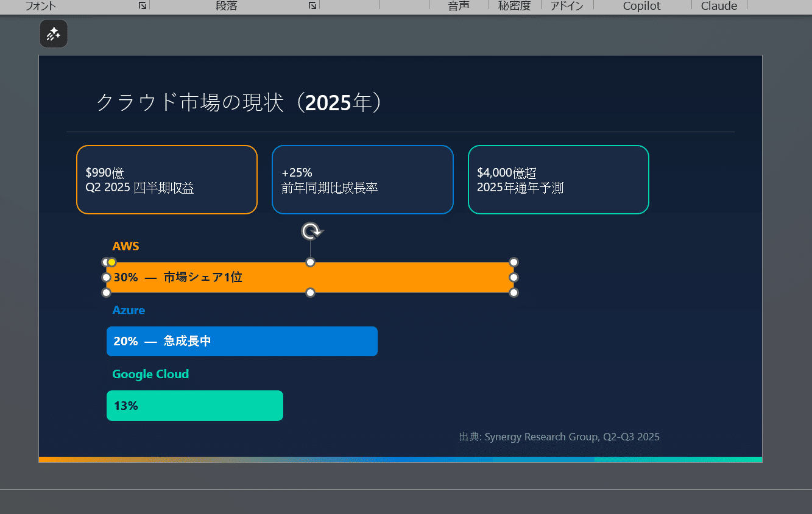Select the green 13% bar
Image resolution: width=812 pixels, height=514 pixels.
(195, 406)
